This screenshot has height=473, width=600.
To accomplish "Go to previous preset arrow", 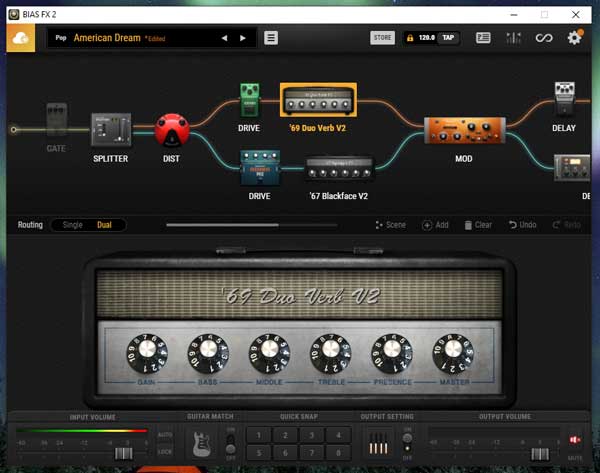I will (x=225, y=38).
